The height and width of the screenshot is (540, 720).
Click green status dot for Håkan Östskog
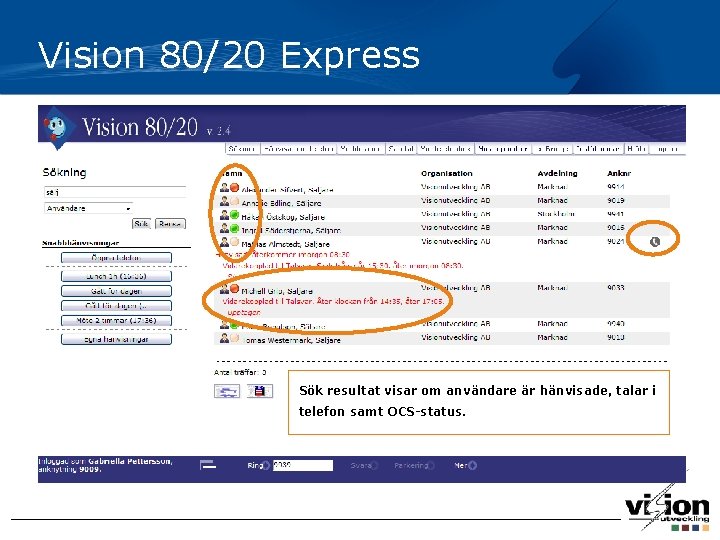pos(234,214)
